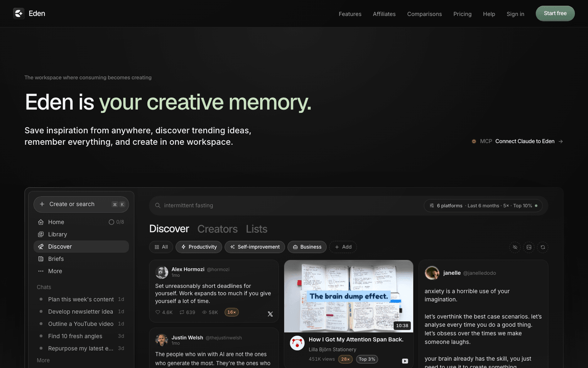Click the arrow after Connect Claude to Eden

click(561, 141)
